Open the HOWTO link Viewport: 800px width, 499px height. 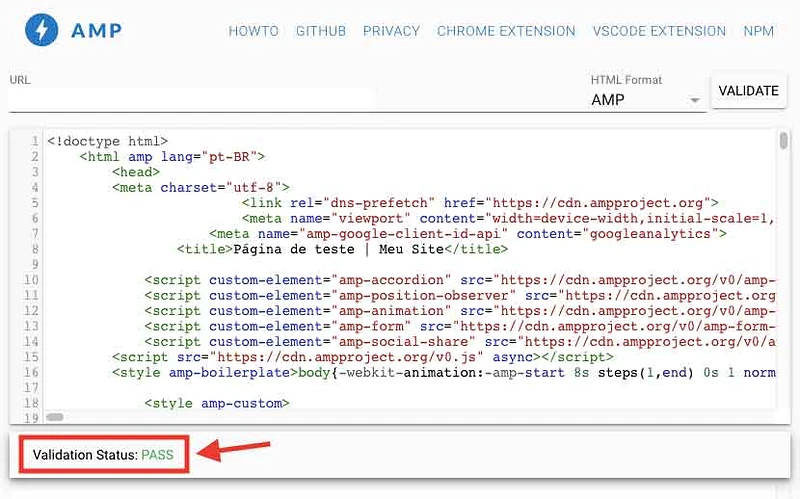(x=254, y=31)
